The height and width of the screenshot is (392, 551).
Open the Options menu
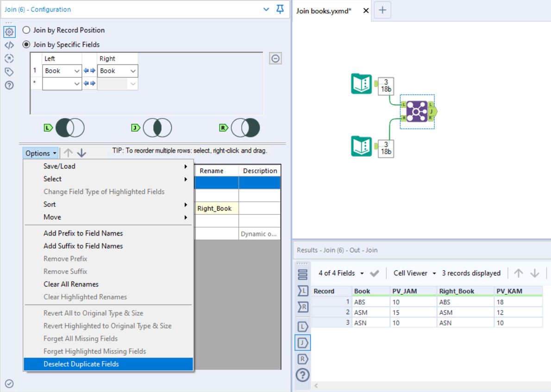click(x=40, y=153)
